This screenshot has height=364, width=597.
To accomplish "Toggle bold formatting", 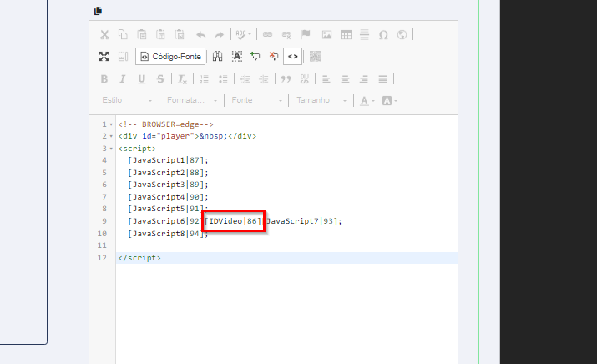I will (x=104, y=78).
